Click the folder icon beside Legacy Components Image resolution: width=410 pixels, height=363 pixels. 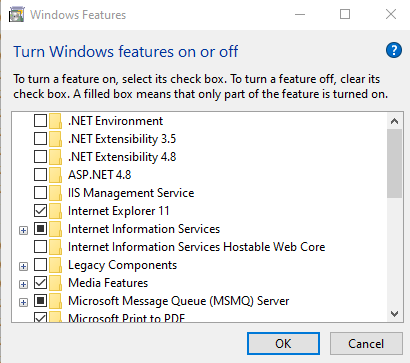[x=55, y=265]
